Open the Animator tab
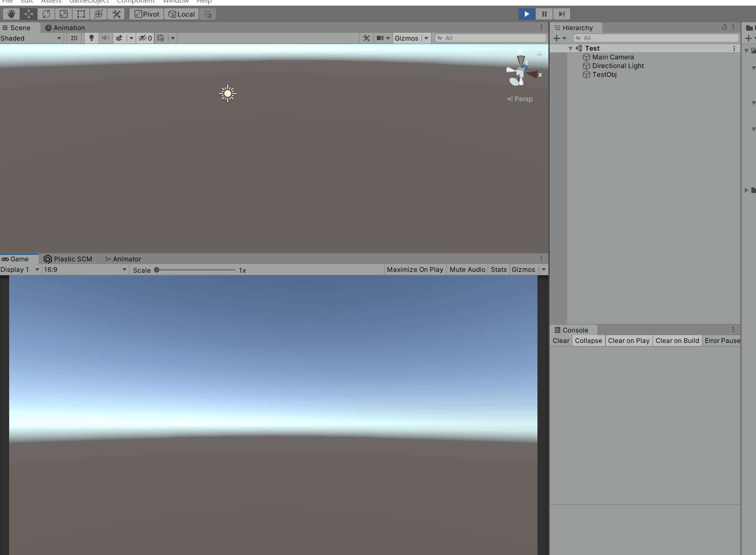The image size is (756, 555). coord(123,259)
